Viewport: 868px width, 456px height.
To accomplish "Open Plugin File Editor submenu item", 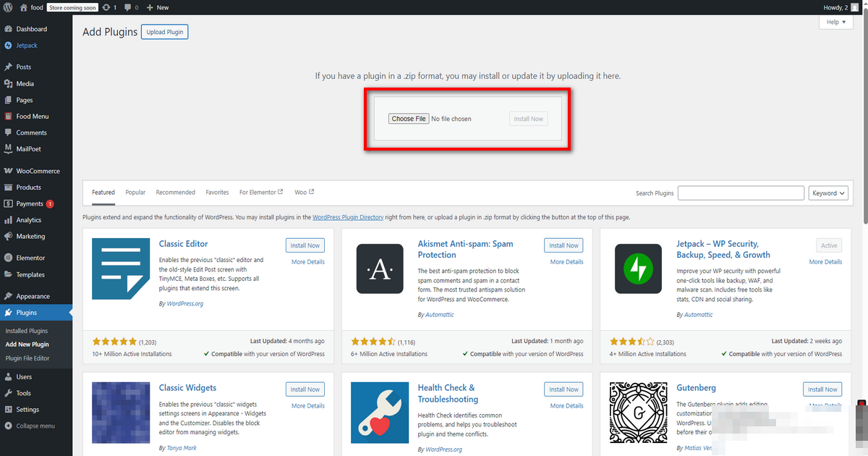I will 27,358.
